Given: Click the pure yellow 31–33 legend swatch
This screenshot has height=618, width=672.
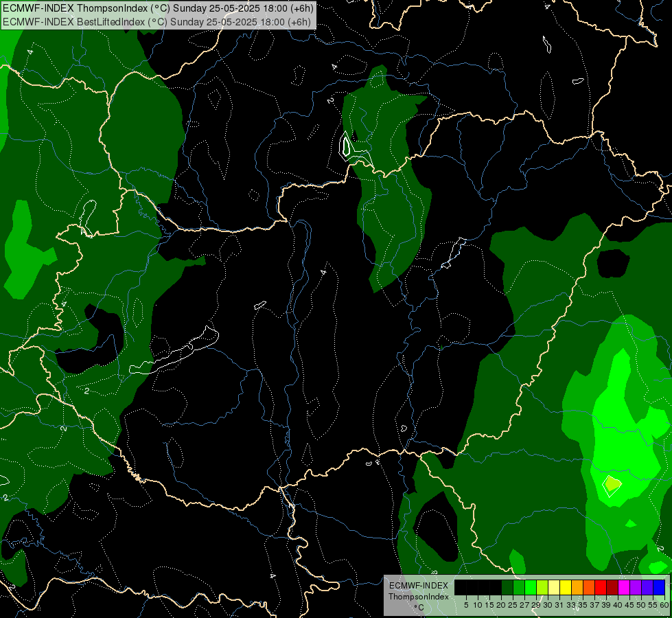Looking at the screenshot, I should pyautogui.click(x=566, y=587).
